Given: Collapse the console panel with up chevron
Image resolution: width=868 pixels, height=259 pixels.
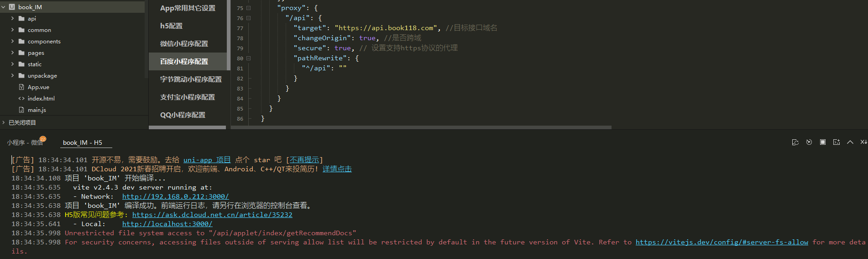Looking at the screenshot, I should 850,142.
